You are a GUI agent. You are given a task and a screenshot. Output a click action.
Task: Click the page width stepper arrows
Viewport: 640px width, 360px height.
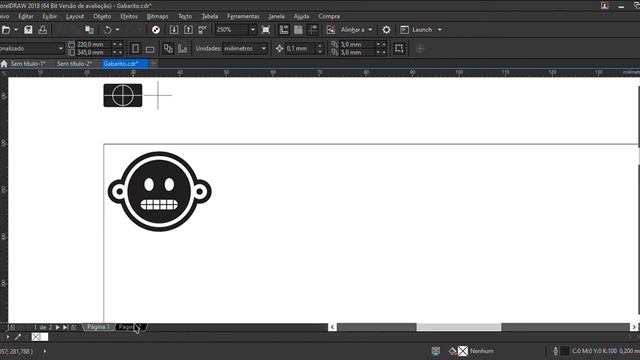pos(117,44)
